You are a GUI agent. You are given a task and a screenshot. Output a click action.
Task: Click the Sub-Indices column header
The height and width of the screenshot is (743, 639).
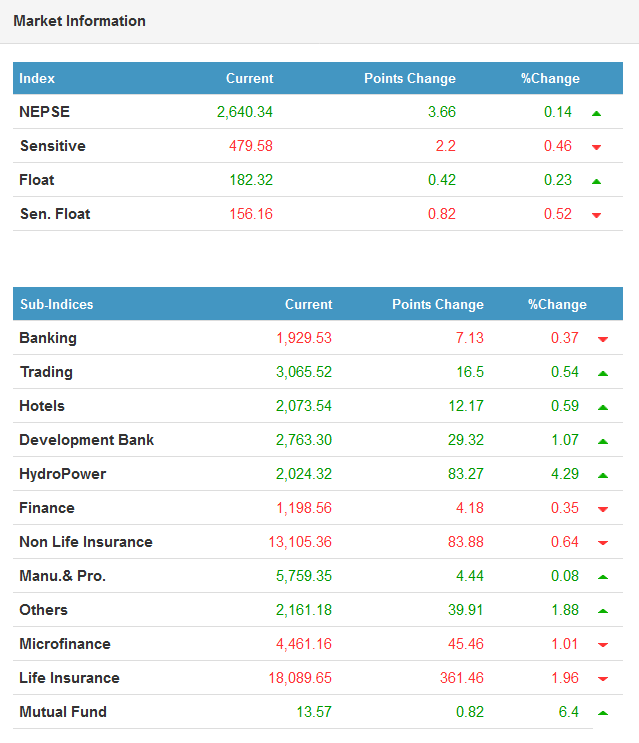56,304
